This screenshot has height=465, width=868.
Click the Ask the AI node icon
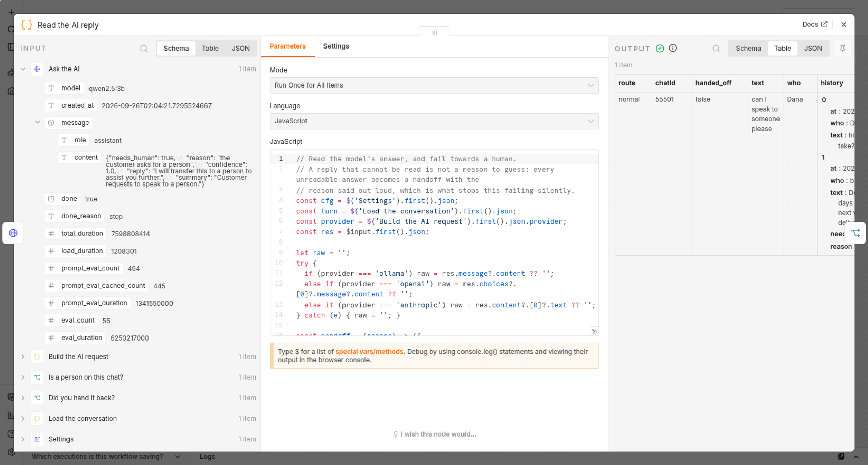[x=37, y=69]
